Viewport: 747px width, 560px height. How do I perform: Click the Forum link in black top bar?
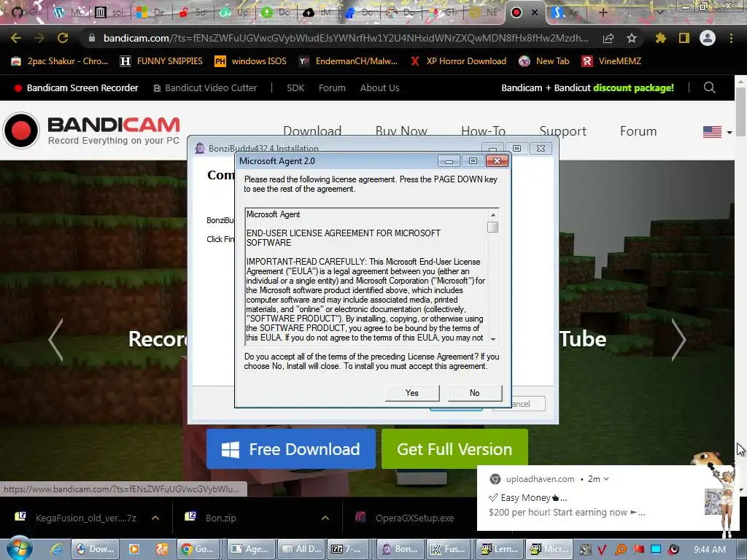(x=332, y=87)
